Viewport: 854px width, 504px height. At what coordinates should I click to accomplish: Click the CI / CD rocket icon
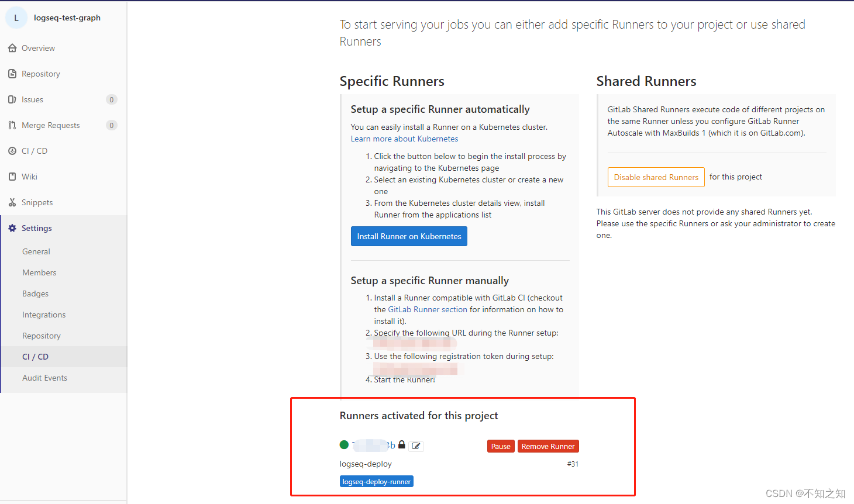(x=12, y=151)
